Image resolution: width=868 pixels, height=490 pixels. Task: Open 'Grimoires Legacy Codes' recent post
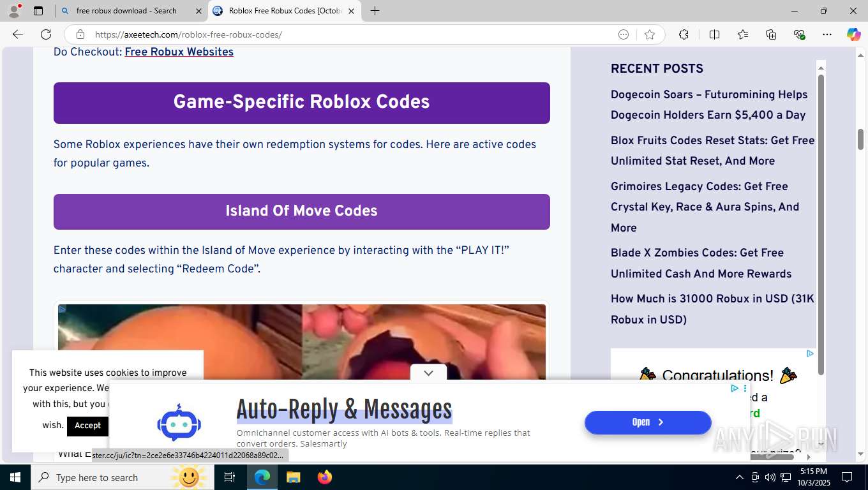tap(705, 207)
